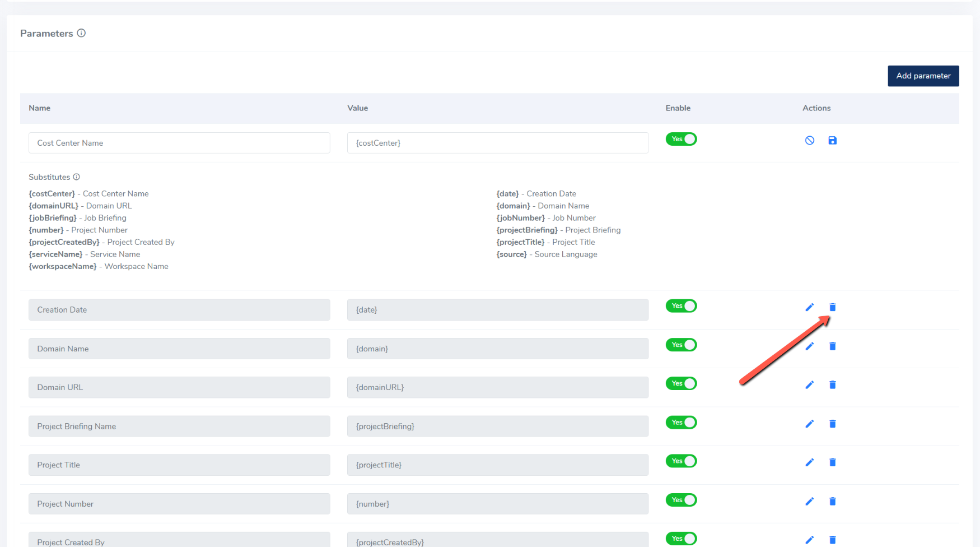The height and width of the screenshot is (547, 980).
Task: Edit the Domain URL parameter
Action: pyautogui.click(x=809, y=385)
